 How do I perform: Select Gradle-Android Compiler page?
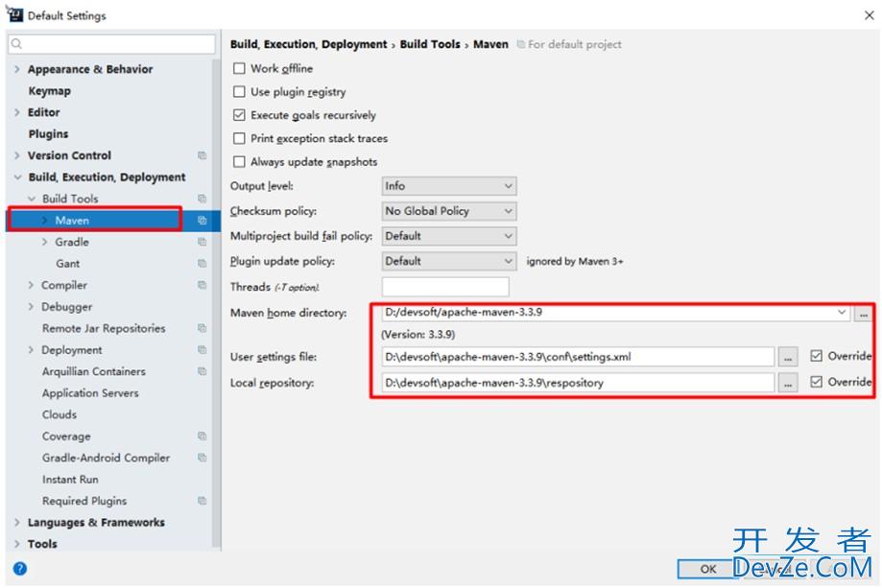[106, 458]
